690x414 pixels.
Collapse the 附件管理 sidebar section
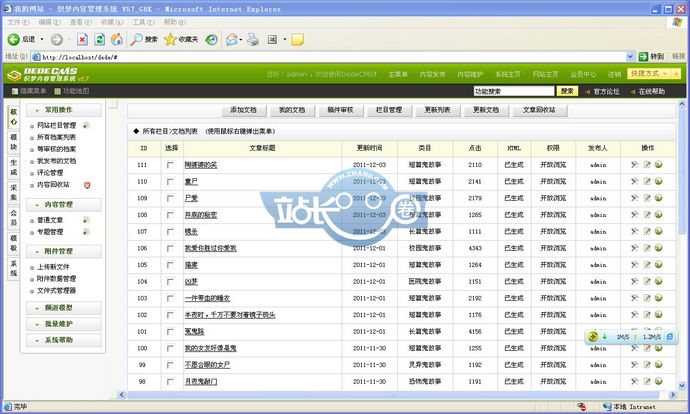[63, 251]
